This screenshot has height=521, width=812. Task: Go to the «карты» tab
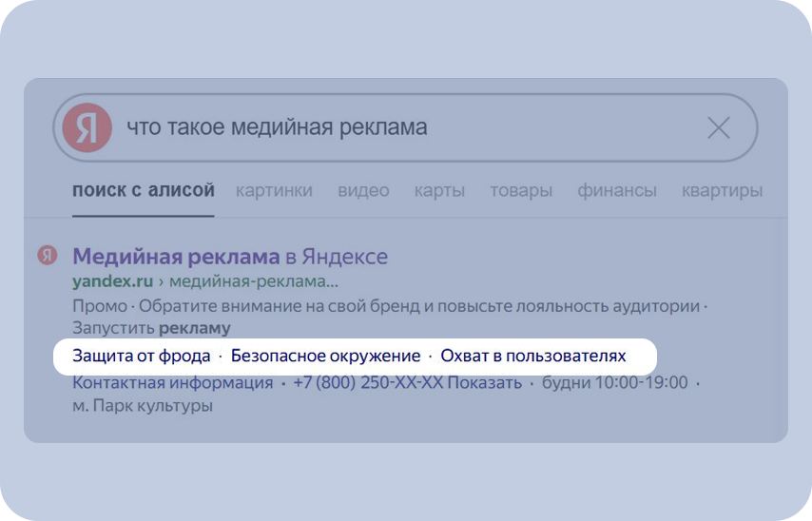(439, 190)
